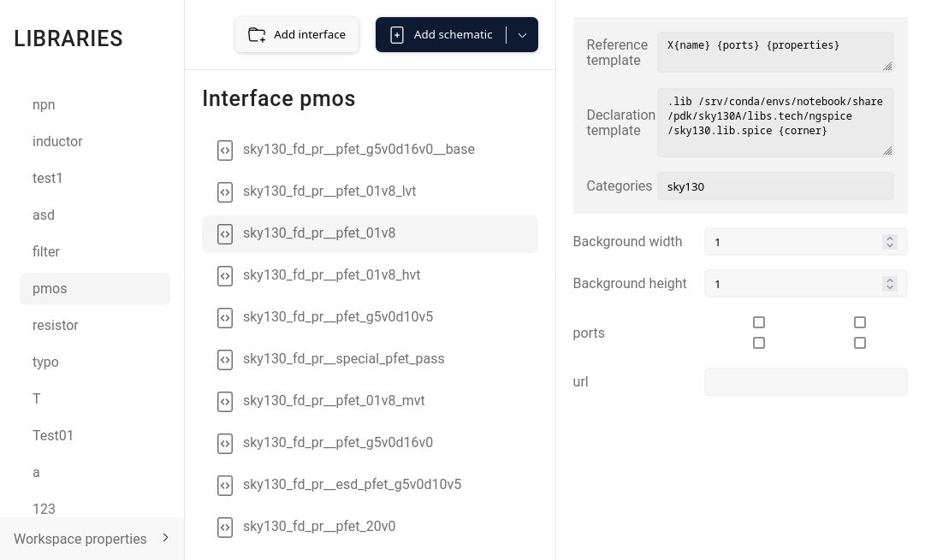Click the file icon beside sky130_fd_pr__special_pfet_pass
The width and height of the screenshot is (925, 560).
pyautogui.click(x=225, y=360)
